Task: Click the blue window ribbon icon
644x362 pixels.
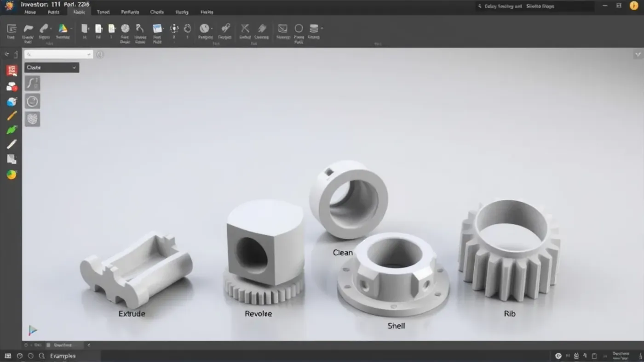Action: tap(157, 28)
